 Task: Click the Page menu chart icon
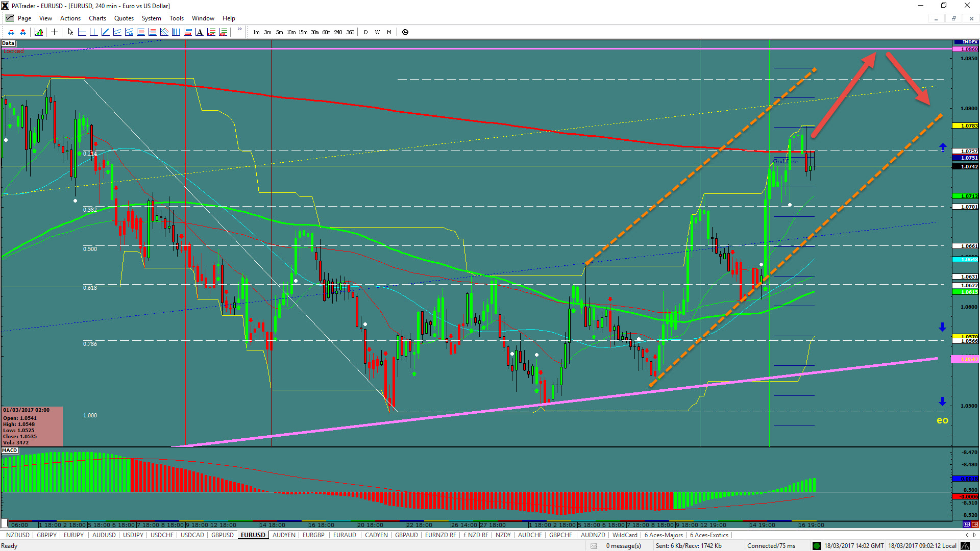[10, 18]
